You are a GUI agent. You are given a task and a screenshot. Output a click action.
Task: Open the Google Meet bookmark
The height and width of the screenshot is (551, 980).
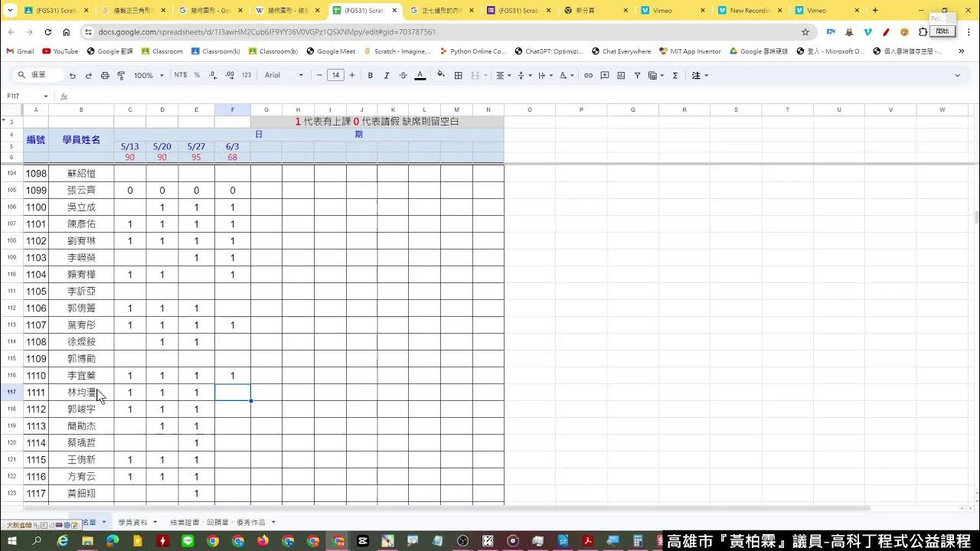[331, 51]
